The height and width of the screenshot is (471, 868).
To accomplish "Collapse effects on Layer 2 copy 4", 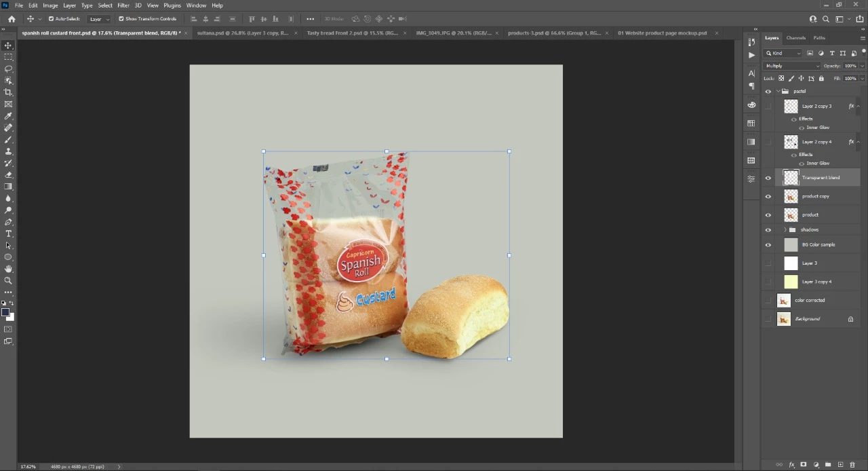I will pyautogui.click(x=858, y=142).
